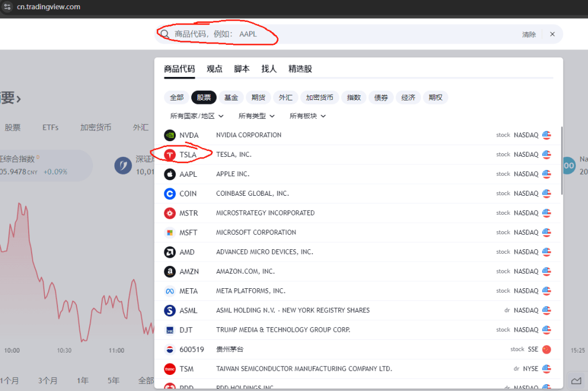Click the browser address bar URL

[x=48, y=7]
